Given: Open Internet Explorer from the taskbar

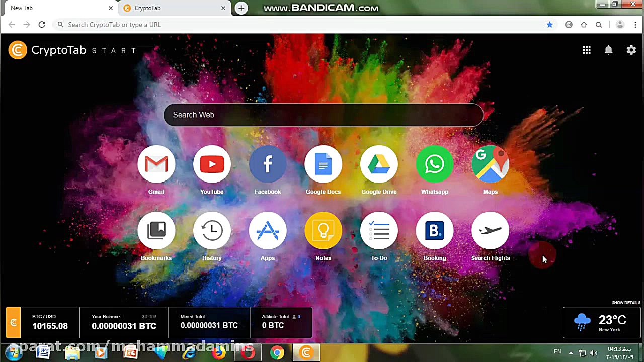Looking at the screenshot, I should 189,352.
